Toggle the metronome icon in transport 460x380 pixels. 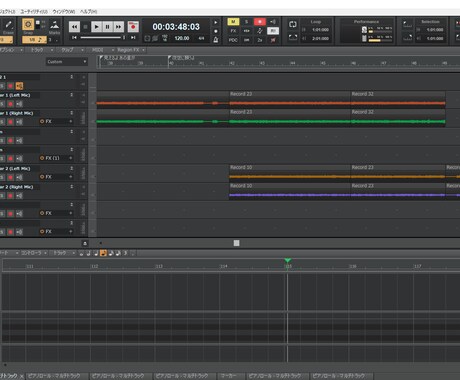coord(216,40)
